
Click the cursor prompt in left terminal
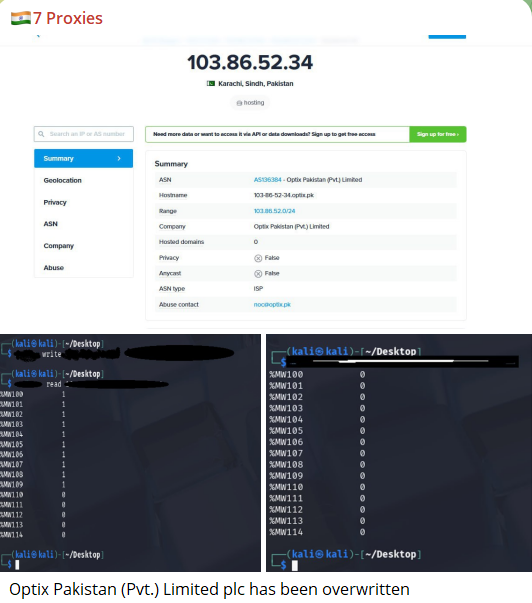click(17, 565)
